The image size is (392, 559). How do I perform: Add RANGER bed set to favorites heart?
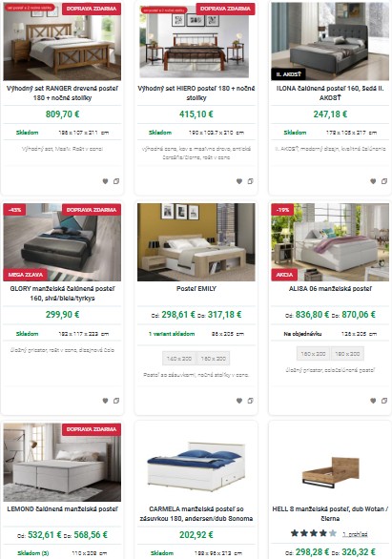[105, 181]
